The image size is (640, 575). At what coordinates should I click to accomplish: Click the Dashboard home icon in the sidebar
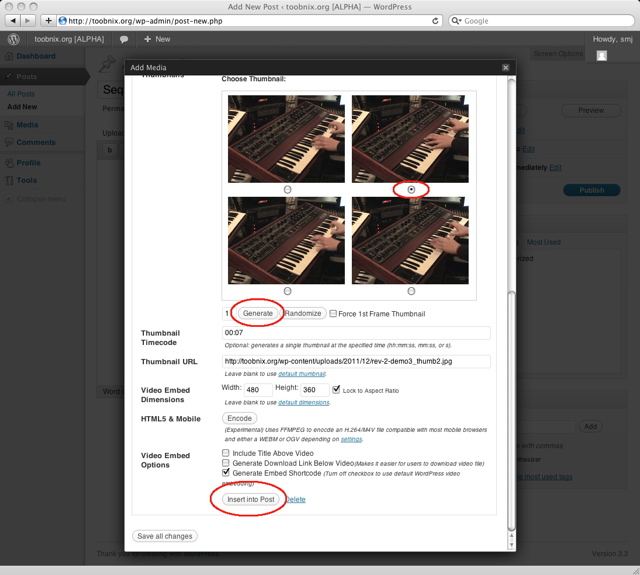pos(9,56)
